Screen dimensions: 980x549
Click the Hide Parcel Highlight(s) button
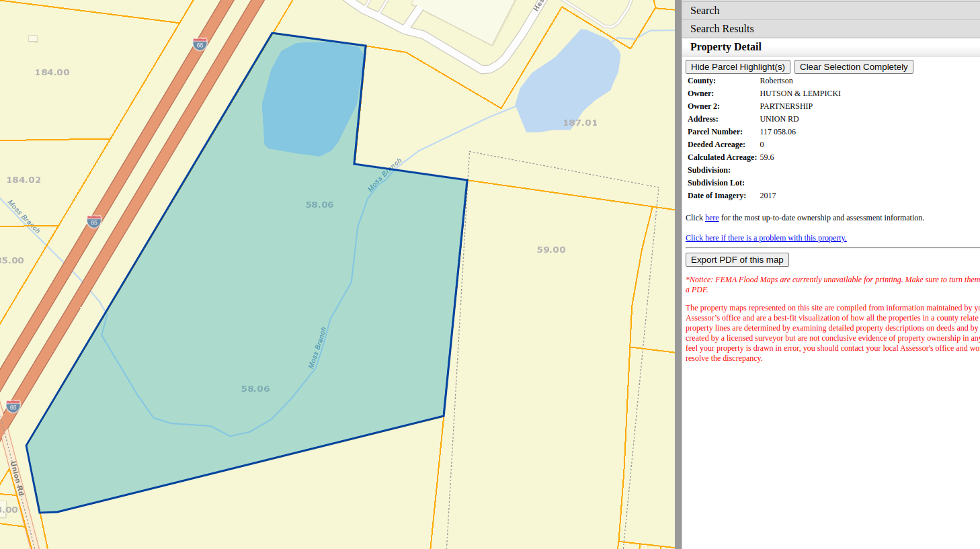[x=737, y=67]
